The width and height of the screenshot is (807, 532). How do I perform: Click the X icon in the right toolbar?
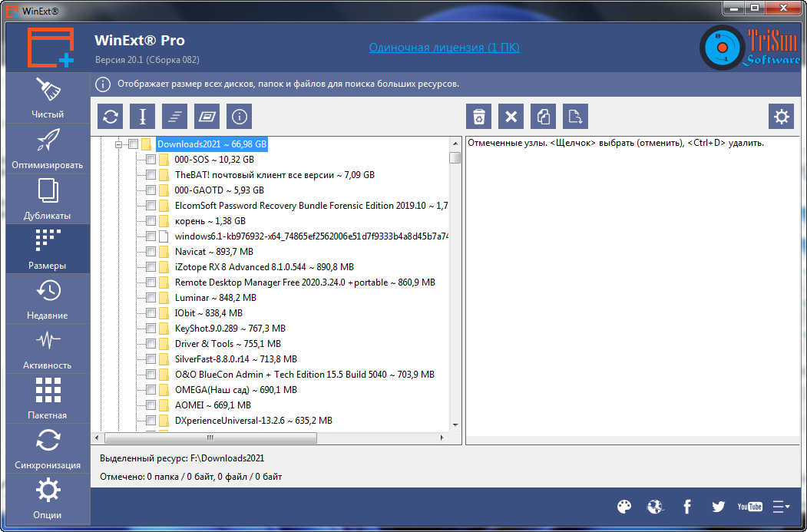click(511, 117)
